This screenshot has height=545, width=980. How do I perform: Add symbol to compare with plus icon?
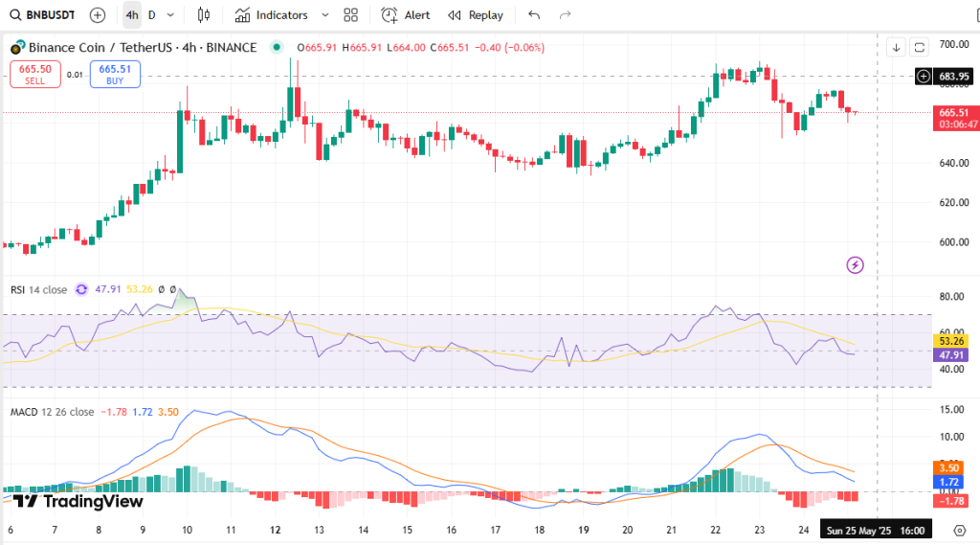[x=98, y=15]
